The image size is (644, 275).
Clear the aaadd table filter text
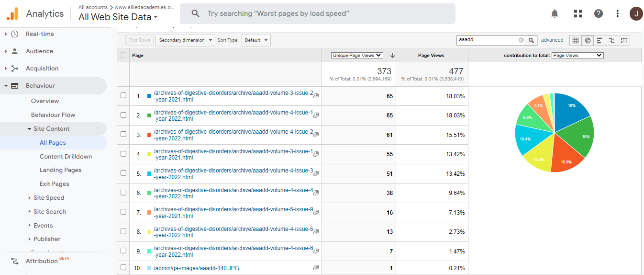(x=521, y=40)
